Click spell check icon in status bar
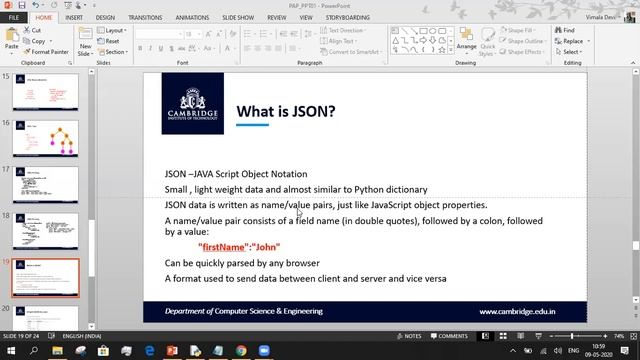 (51, 336)
